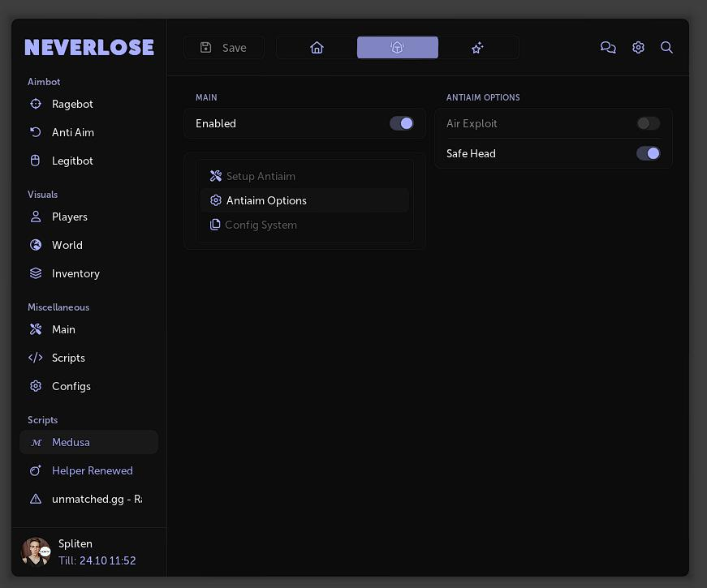
Task: Click the Anti Aim rotate icon
Action: pos(36,132)
